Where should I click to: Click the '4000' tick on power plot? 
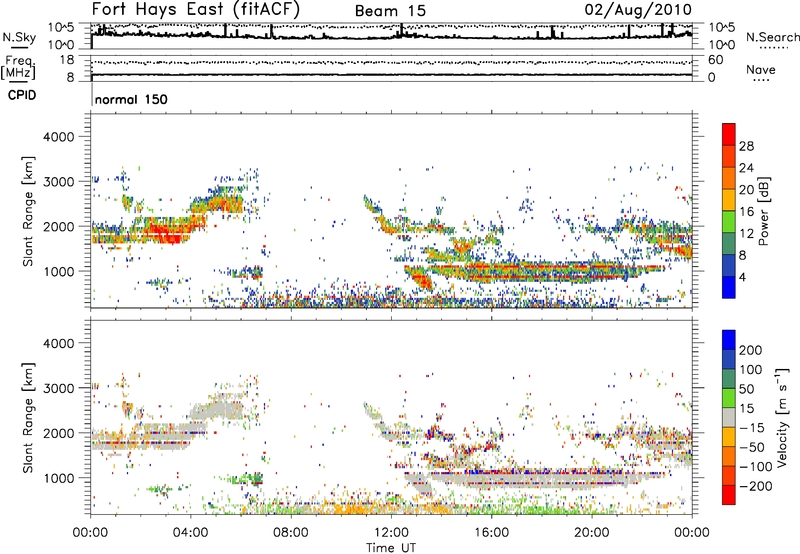(58, 137)
